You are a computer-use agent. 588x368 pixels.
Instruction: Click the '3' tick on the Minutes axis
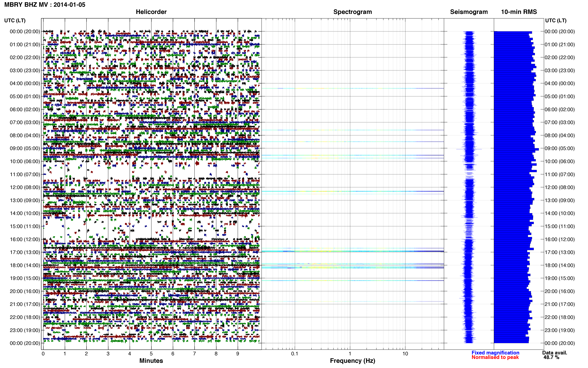click(x=108, y=354)
